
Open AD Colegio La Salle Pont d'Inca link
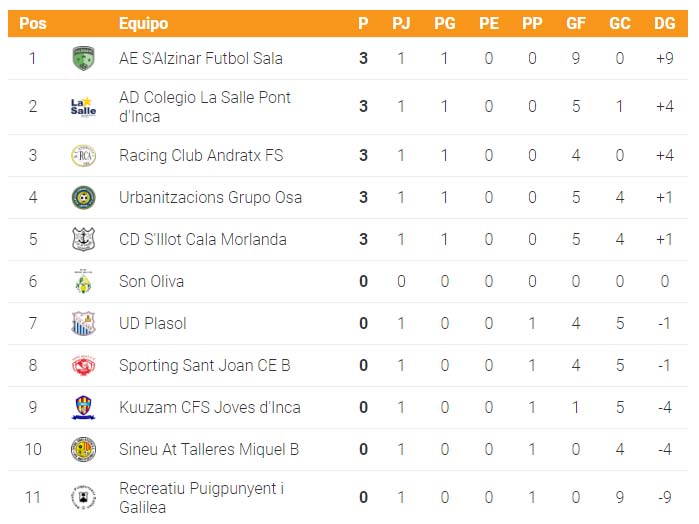coord(205,107)
